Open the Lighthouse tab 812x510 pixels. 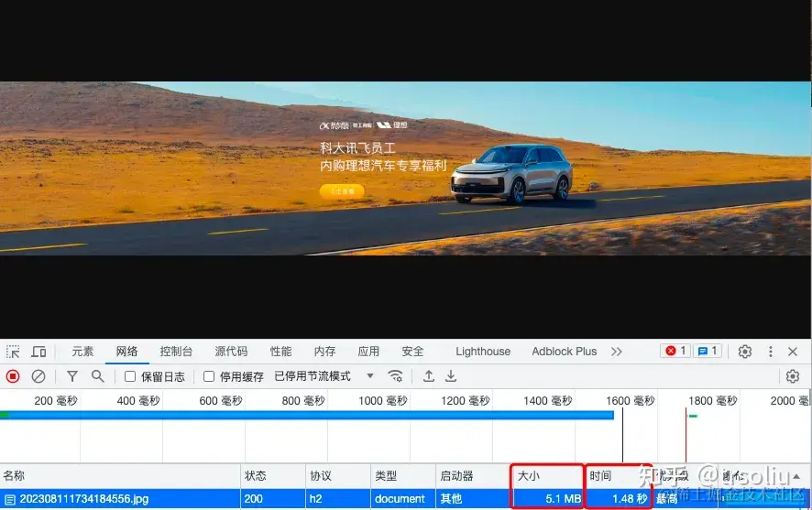(x=483, y=352)
